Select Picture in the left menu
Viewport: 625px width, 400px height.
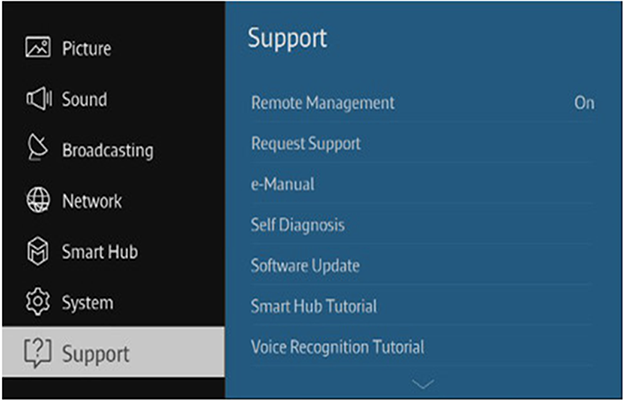tap(86, 49)
